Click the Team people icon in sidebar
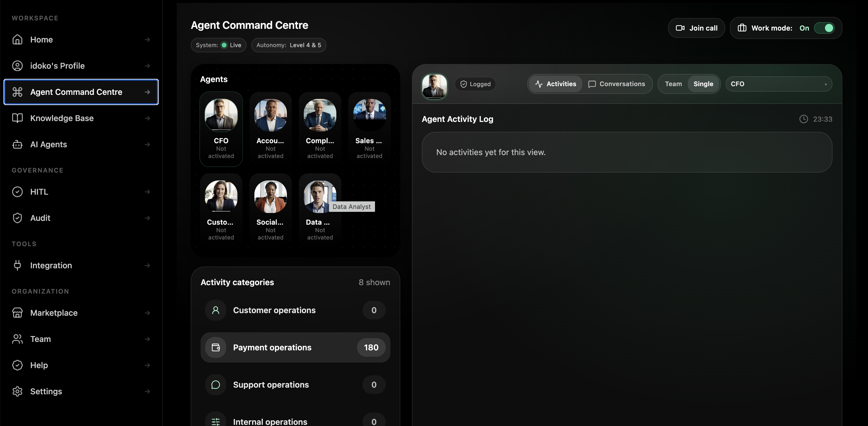 [17, 339]
